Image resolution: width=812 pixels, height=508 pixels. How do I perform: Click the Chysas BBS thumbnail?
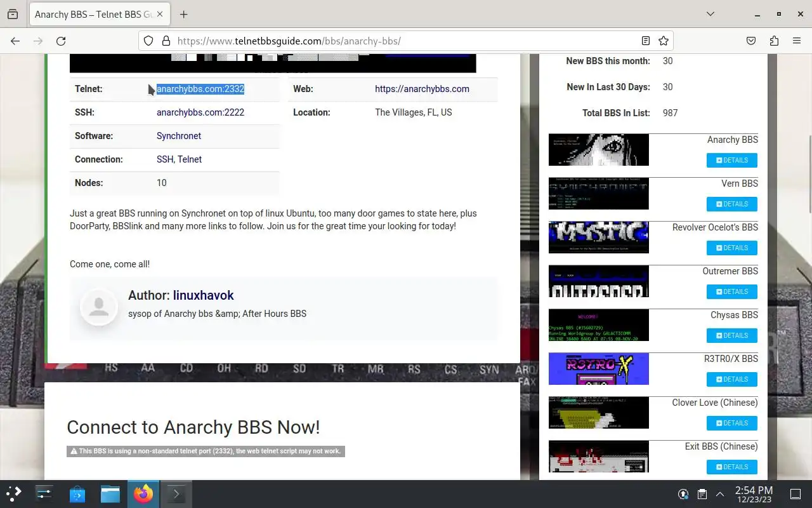click(x=599, y=324)
